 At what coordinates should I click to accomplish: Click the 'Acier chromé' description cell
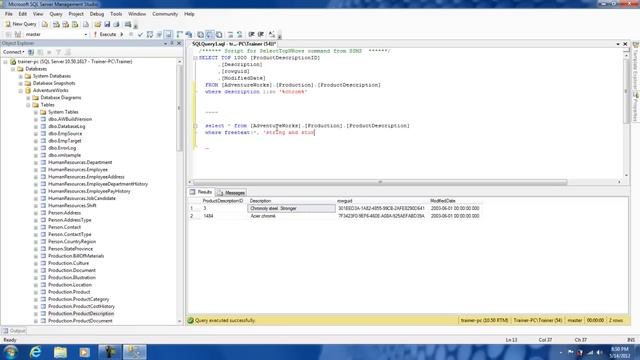pyautogui.click(x=291, y=216)
